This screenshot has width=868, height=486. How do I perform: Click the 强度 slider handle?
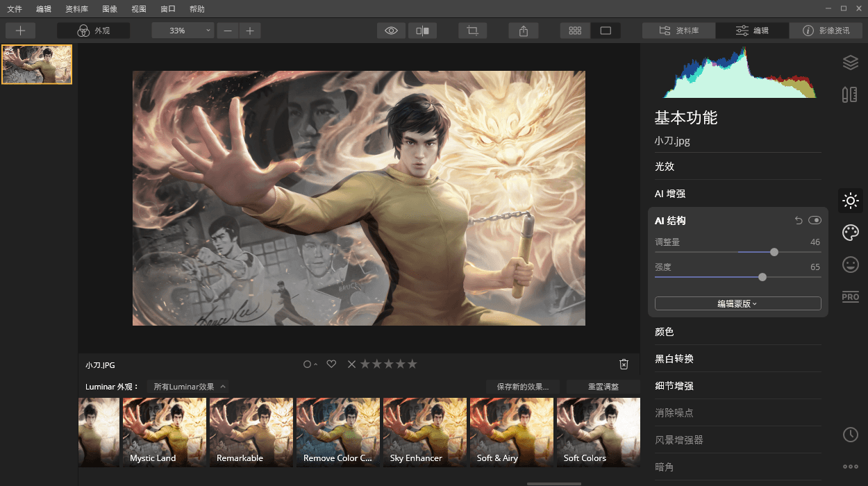pos(762,277)
